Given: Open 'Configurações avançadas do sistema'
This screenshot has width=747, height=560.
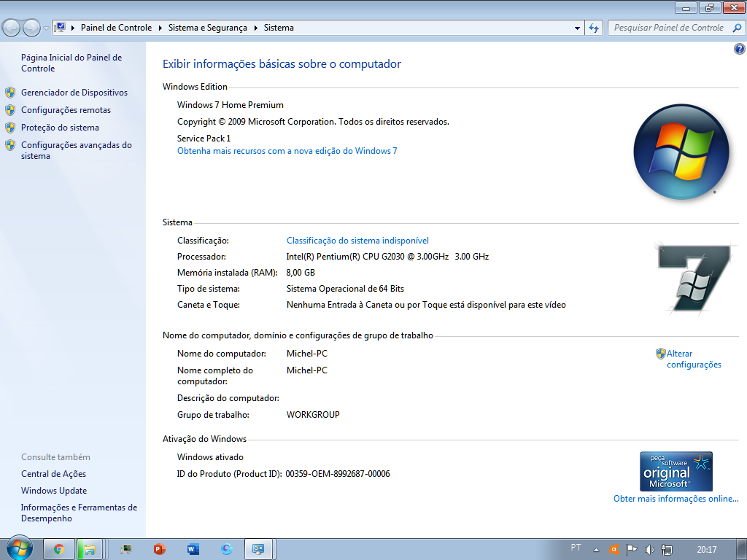Looking at the screenshot, I should tap(76, 150).
